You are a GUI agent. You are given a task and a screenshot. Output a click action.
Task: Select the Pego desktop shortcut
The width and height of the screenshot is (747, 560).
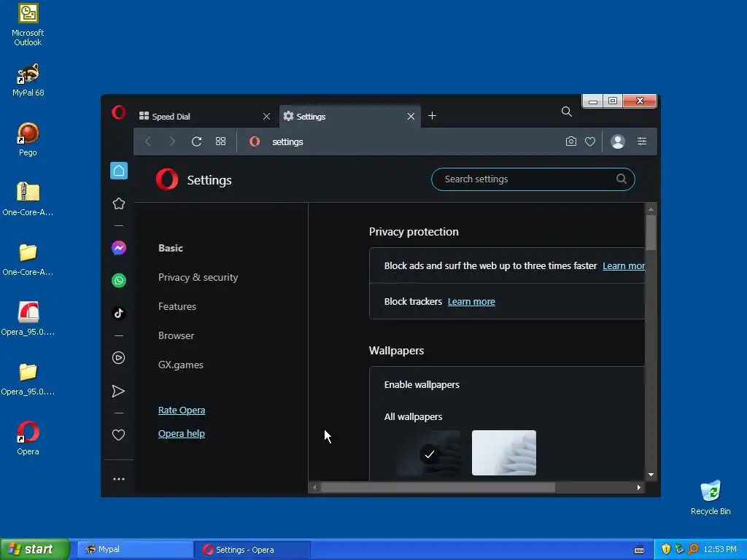click(28, 139)
